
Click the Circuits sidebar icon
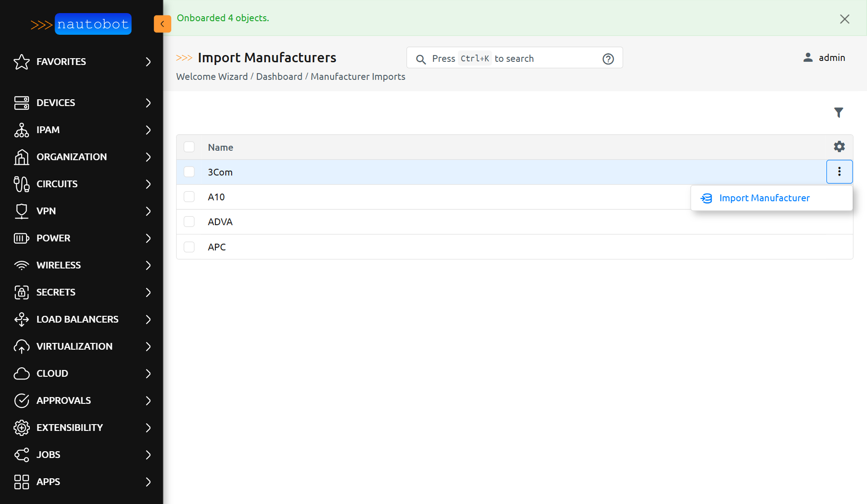[x=21, y=184]
